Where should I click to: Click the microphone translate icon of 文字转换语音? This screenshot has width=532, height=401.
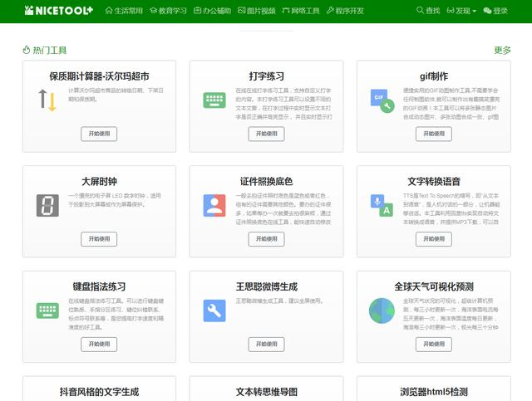(x=382, y=205)
